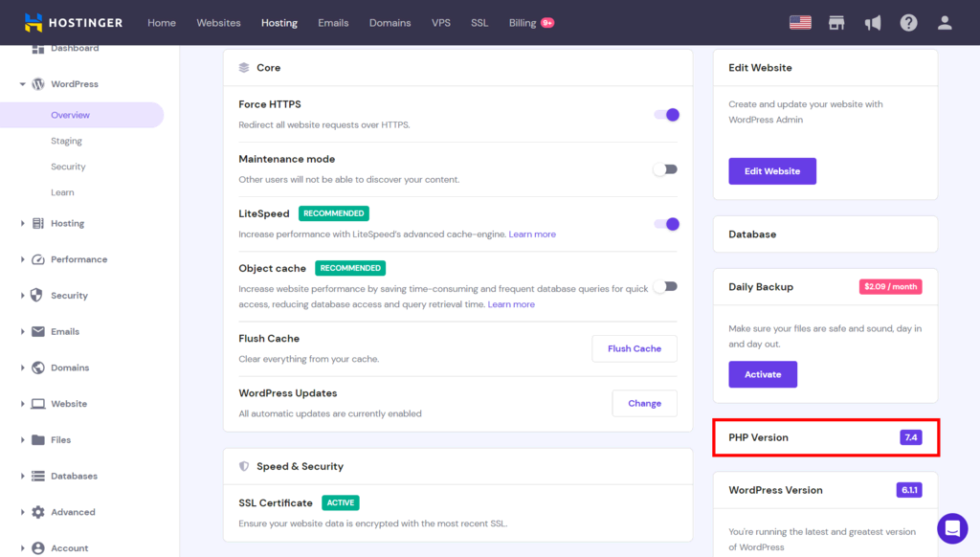Click the Flush Cache button
The image size is (980, 557).
[635, 348]
